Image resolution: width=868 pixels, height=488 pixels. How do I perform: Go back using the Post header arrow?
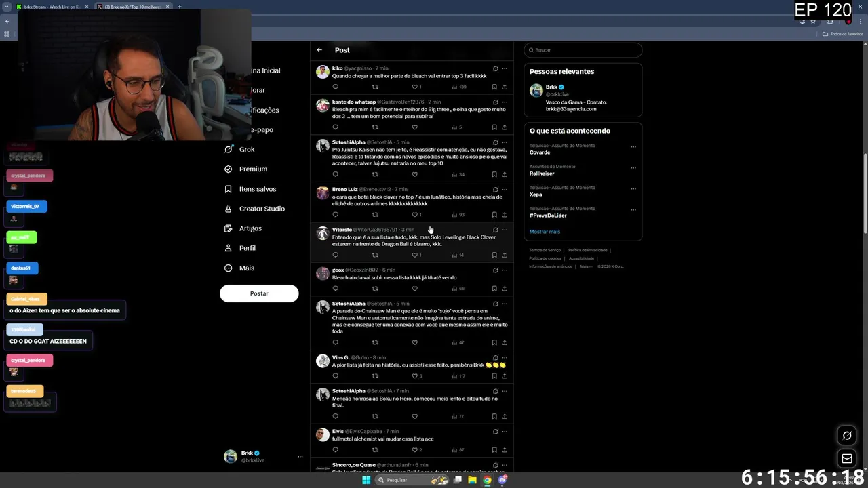click(x=319, y=50)
